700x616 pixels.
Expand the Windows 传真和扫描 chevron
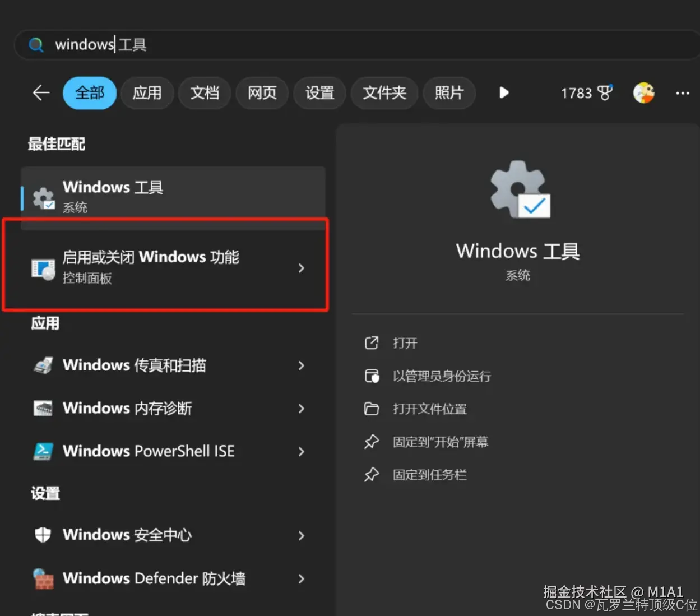302,365
